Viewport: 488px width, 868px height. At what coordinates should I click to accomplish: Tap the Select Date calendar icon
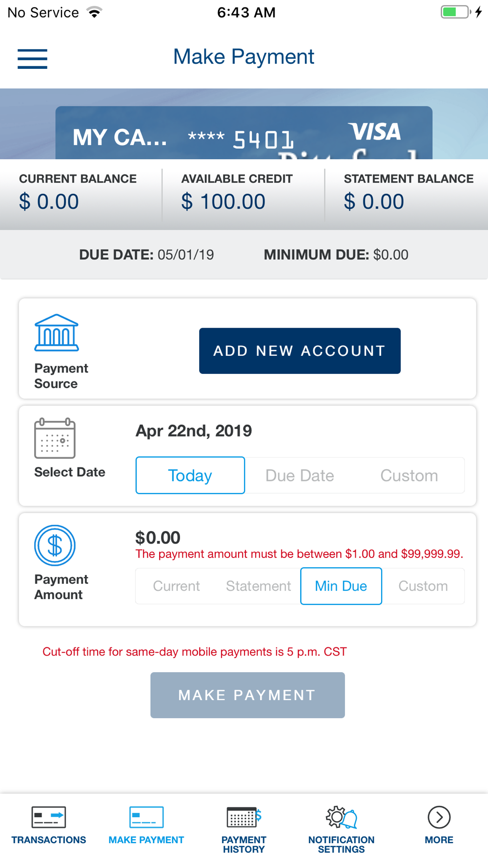55,438
